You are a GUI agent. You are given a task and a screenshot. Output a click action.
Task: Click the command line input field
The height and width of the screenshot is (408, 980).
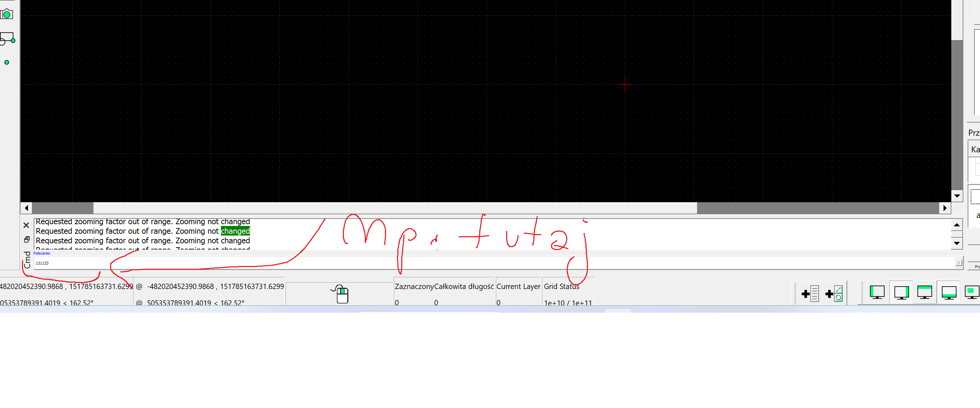494,263
